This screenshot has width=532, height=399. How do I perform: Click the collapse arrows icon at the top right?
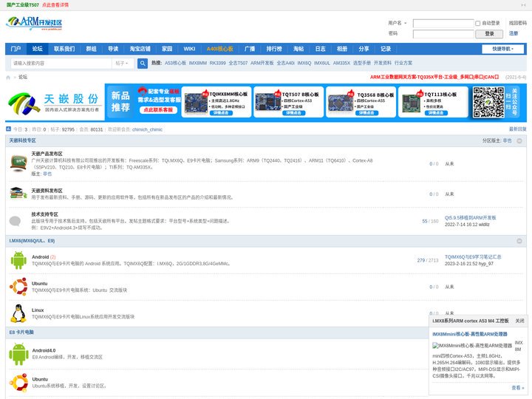click(524, 5)
